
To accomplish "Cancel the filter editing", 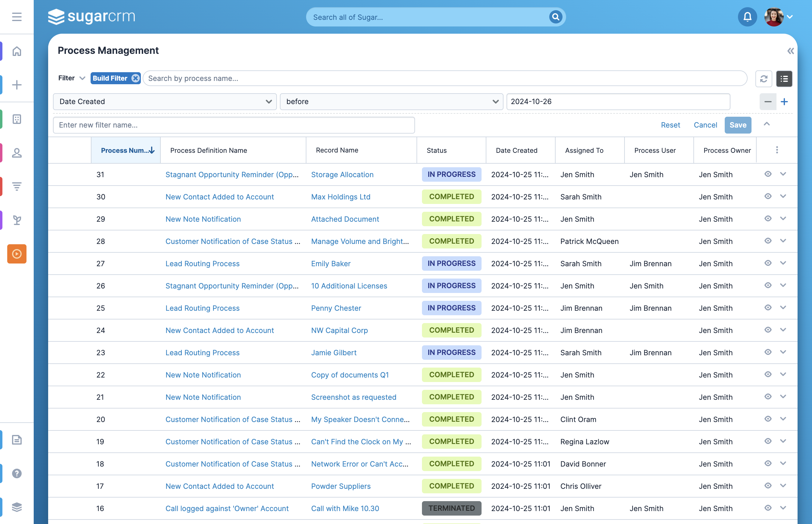I will pyautogui.click(x=705, y=125).
